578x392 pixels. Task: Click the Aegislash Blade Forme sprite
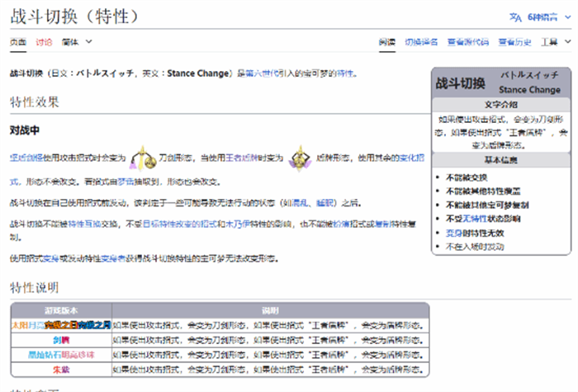tap(144, 157)
